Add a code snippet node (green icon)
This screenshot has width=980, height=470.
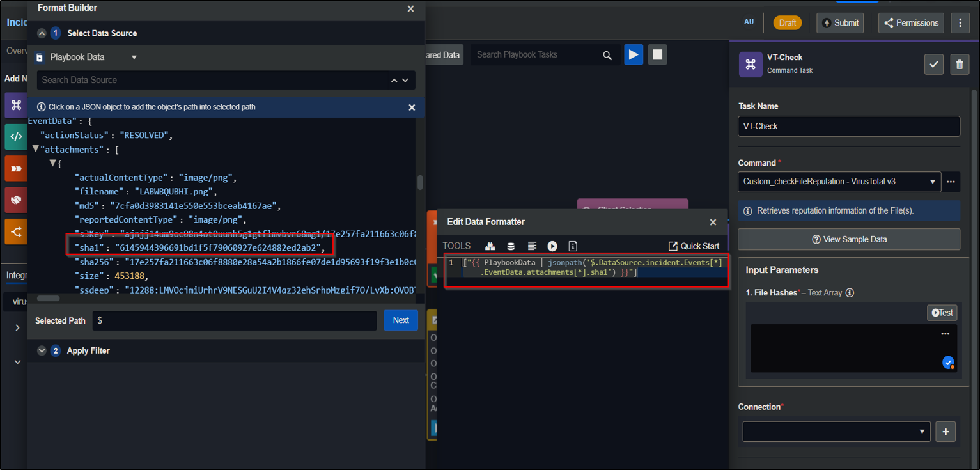(x=16, y=137)
